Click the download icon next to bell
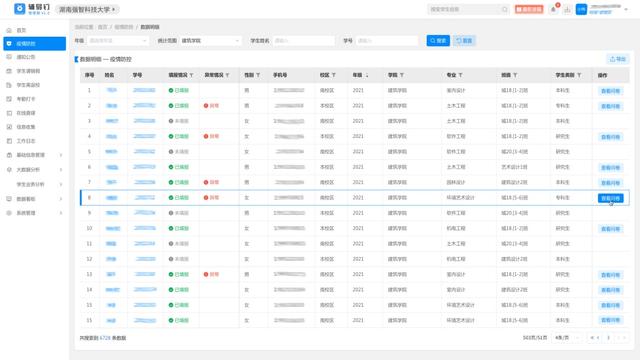Image resolution: width=640 pixels, height=360 pixels. (567, 9)
